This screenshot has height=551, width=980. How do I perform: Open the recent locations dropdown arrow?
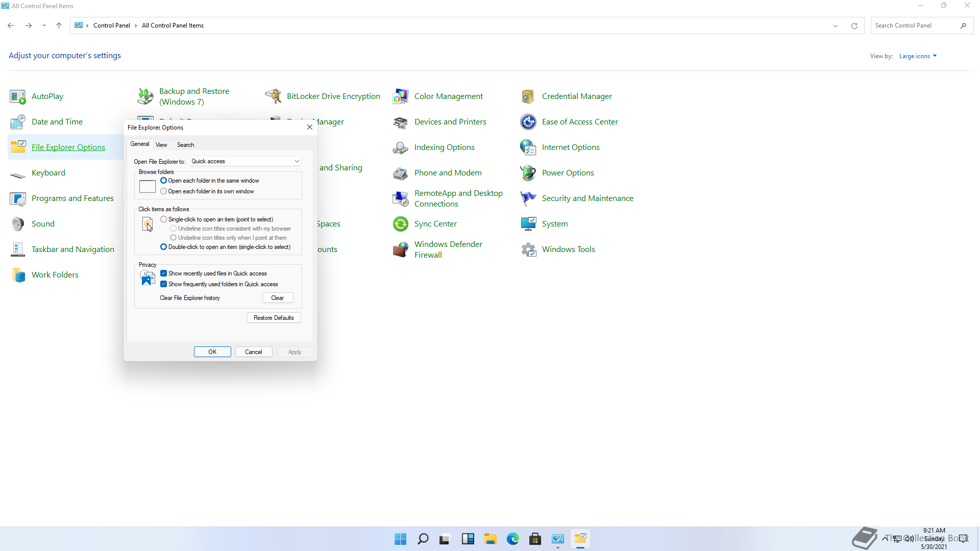tap(44, 26)
